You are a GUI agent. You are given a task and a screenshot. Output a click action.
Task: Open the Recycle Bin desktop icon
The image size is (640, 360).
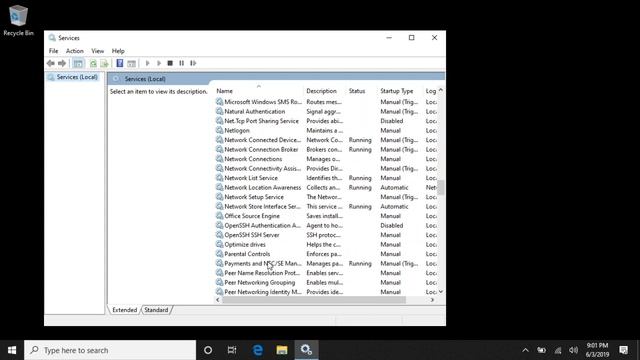[x=18, y=20]
